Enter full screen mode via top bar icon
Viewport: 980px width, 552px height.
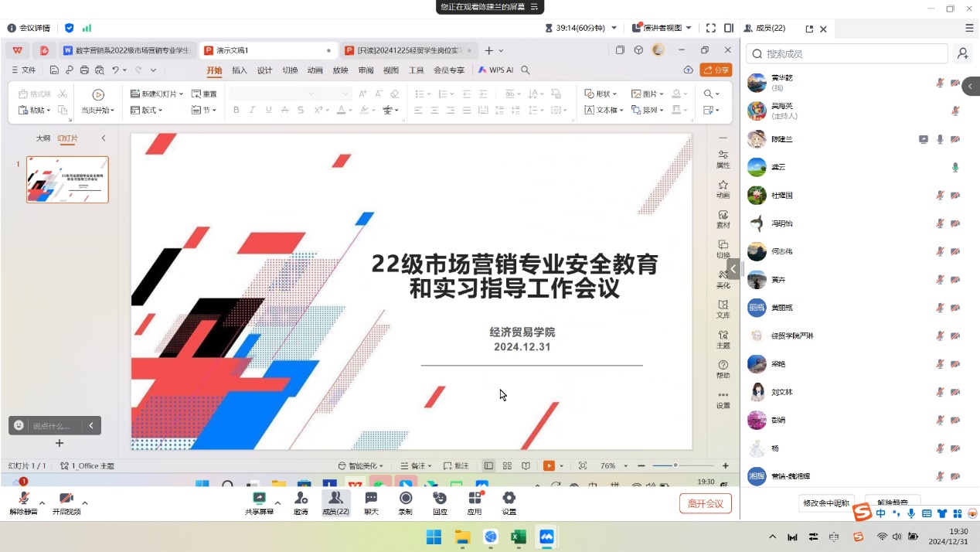(x=711, y=28)
